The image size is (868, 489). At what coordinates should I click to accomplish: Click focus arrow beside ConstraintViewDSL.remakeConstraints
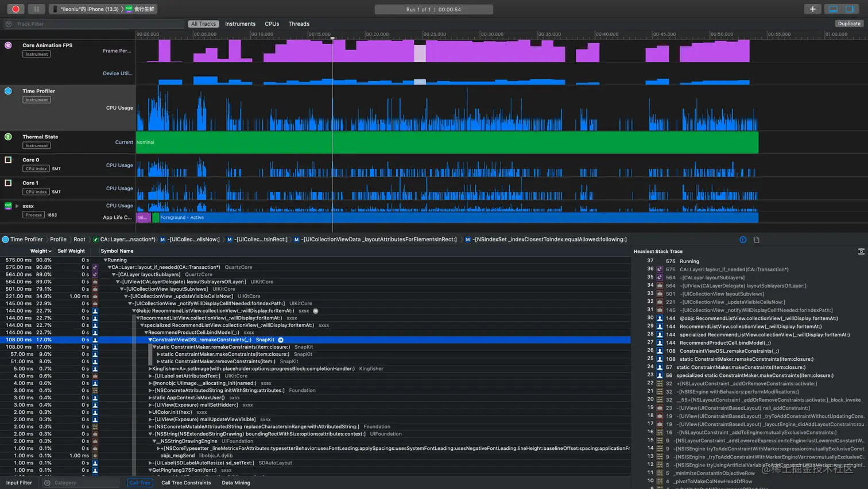pos(281,340)
